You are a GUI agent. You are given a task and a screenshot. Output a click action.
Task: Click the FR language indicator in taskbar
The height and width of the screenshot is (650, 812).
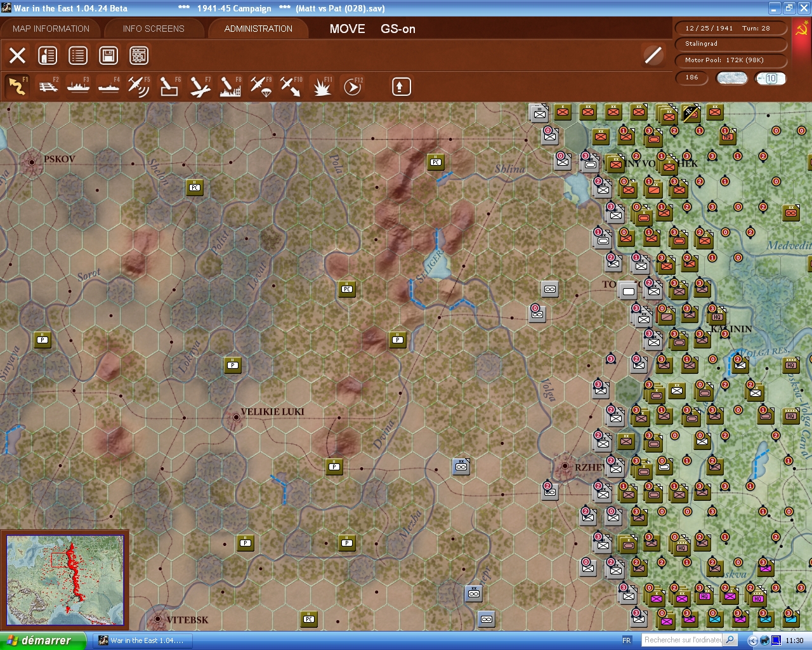[627, 640]
